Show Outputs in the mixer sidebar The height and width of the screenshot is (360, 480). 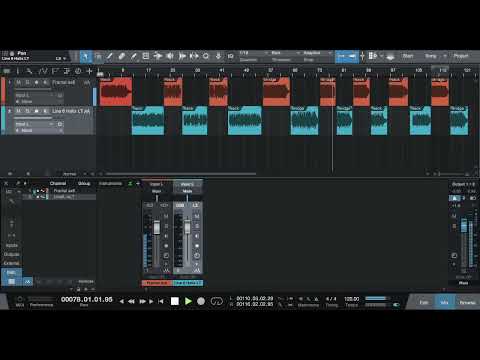click(x=11, y=254)
